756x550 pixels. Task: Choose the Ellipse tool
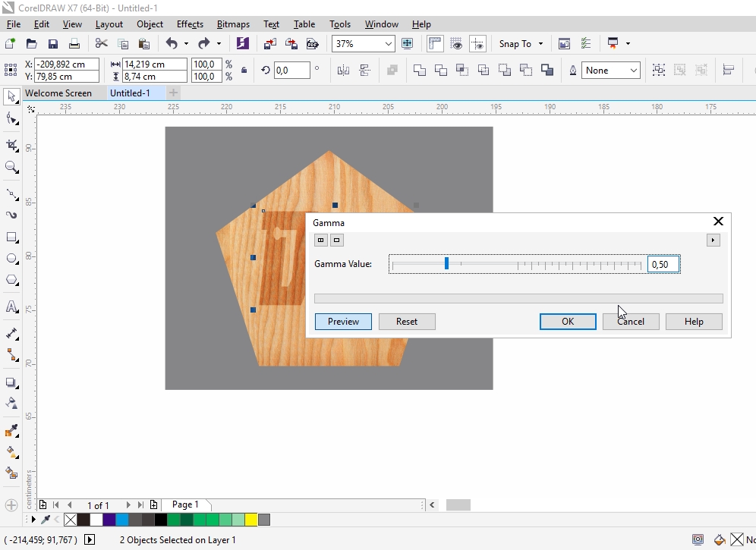11,258
